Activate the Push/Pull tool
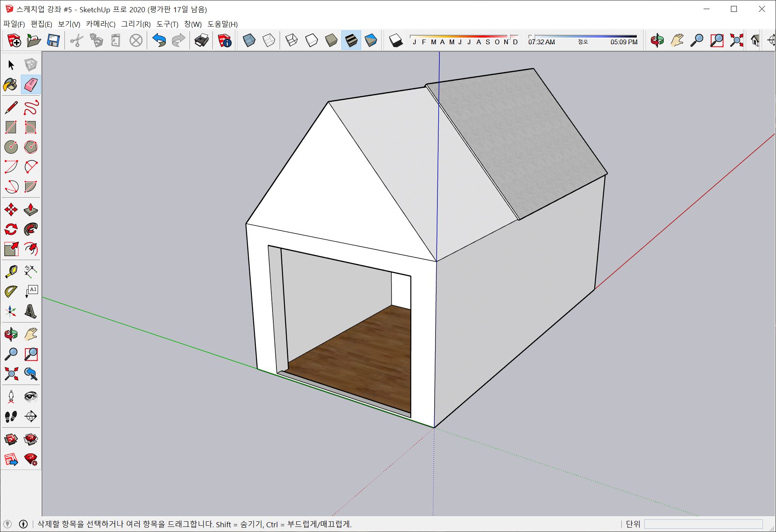Screen dimensions: 776x532 point(30,209)
